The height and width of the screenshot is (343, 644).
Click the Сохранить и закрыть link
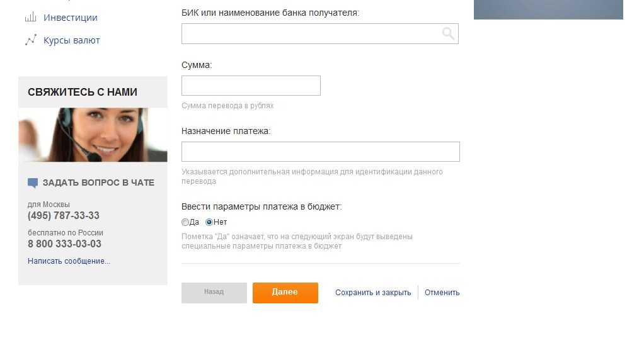373,293
